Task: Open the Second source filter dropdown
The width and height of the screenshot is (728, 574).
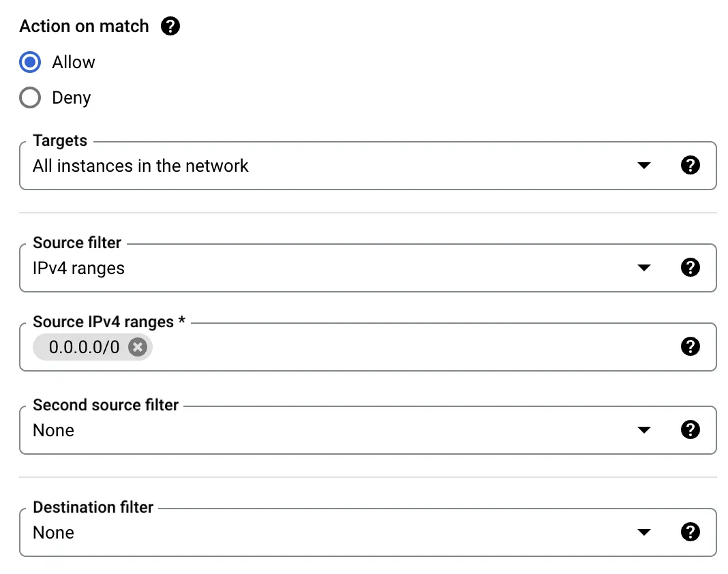Action: pos(643,429)
